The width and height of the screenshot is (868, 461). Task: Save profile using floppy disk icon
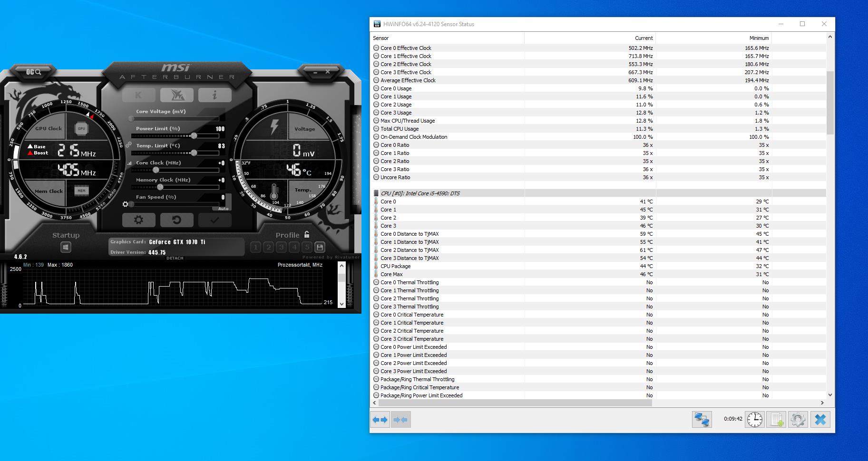320,247
